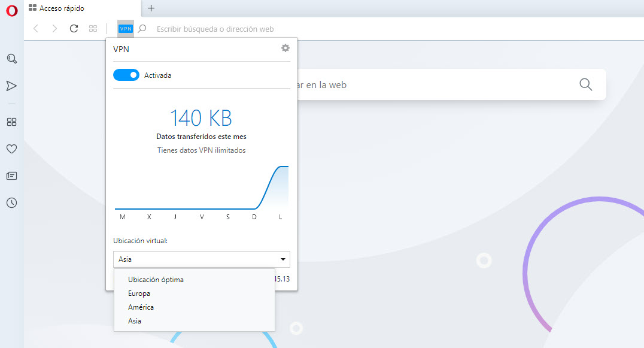Viewport: 644px width, 348px height.
Task: Open History clock icon in sidebar
Action: coord(11,202)
